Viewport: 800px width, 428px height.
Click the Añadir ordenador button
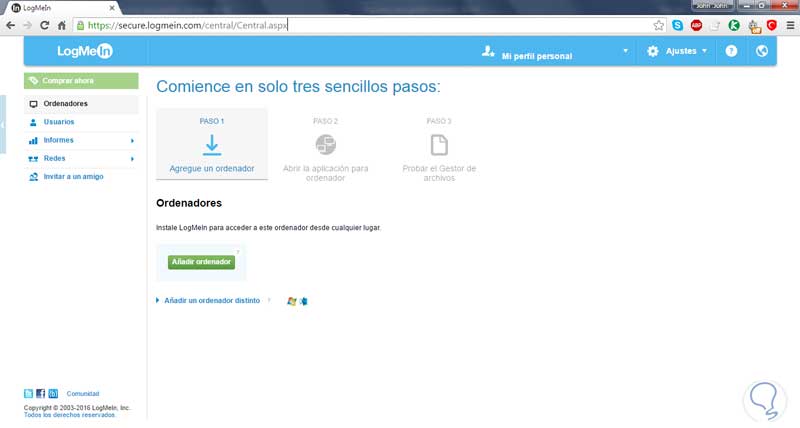(x=202, y=262)
